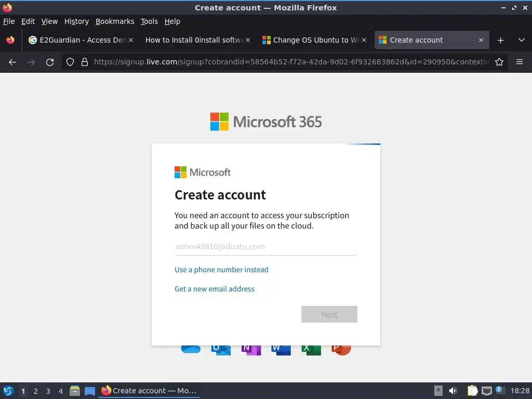Image resolution: width=532 pixels, height=399 pixels.
Task: Open the Tools menu
Action: (149, 21)
